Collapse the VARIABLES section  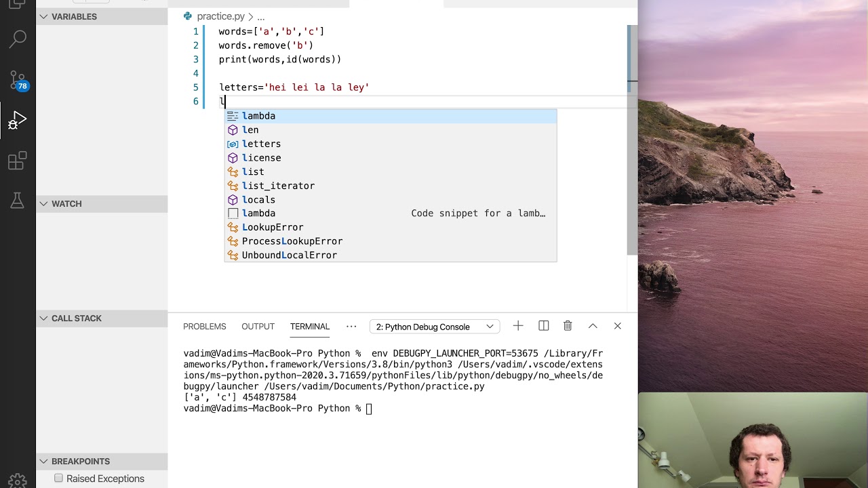(102, 16)
